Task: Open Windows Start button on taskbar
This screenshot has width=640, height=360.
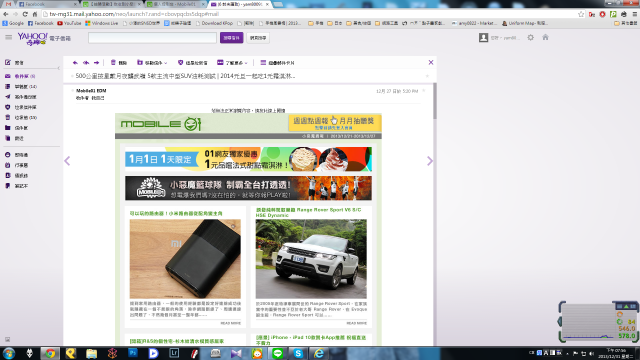Action: coord(9,353)
